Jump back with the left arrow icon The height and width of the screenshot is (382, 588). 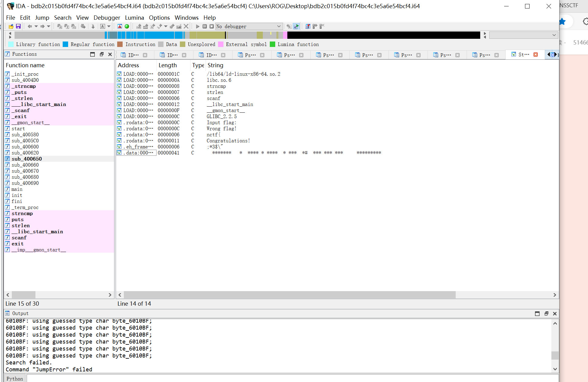(x=30, y=26)
